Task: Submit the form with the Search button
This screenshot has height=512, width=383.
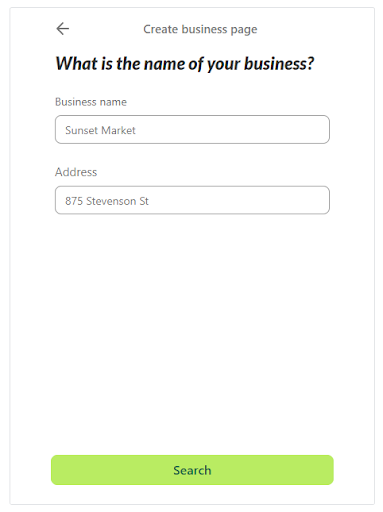Action: click(192, 470)
